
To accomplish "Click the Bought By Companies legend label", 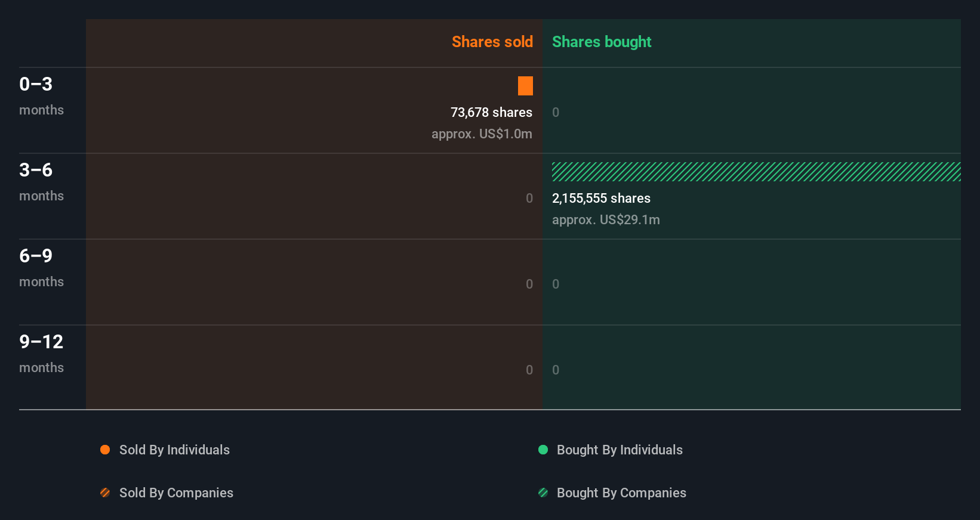I will (621, 493).
